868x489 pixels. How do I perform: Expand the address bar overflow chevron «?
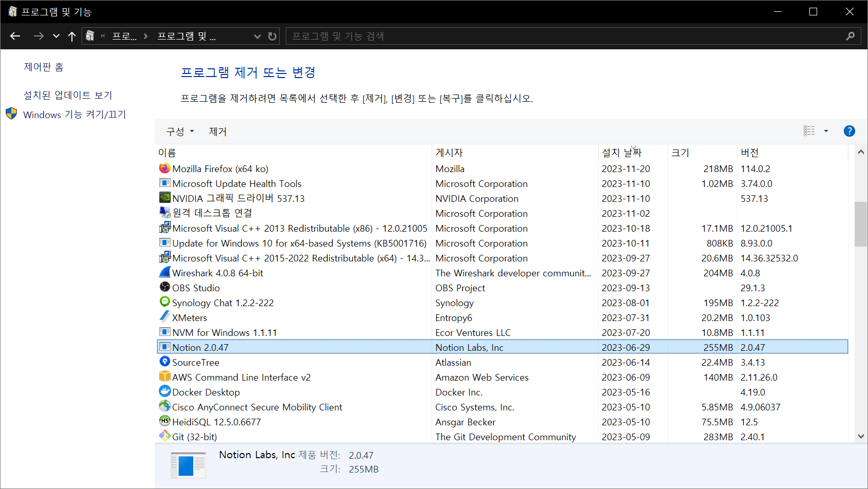coord(103,36)
